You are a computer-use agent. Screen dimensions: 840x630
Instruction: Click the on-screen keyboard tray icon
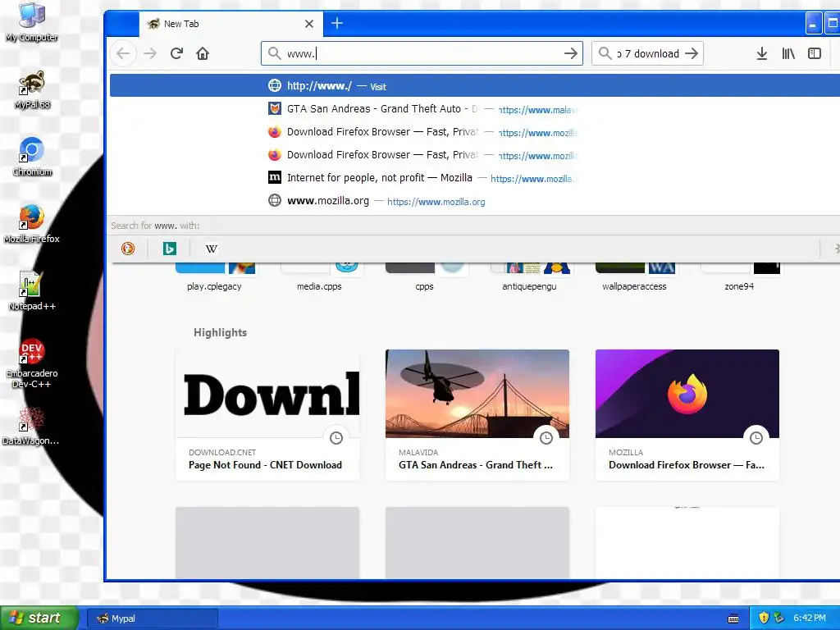point(733,619)
